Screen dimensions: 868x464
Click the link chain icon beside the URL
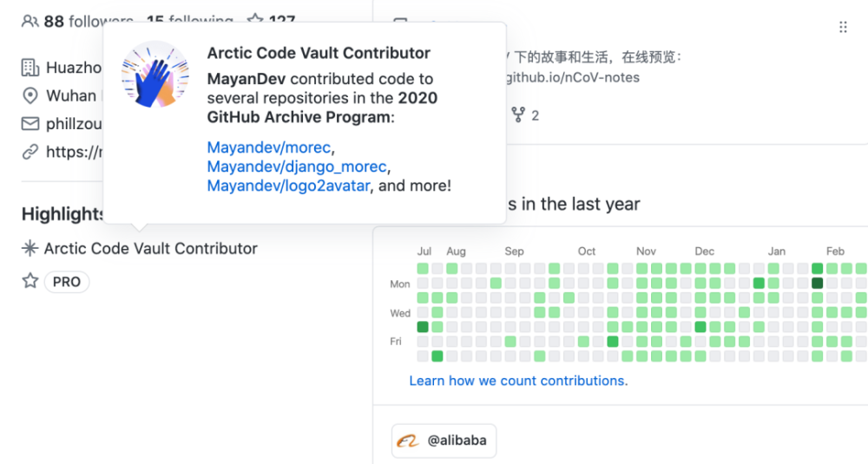[30, 152]
